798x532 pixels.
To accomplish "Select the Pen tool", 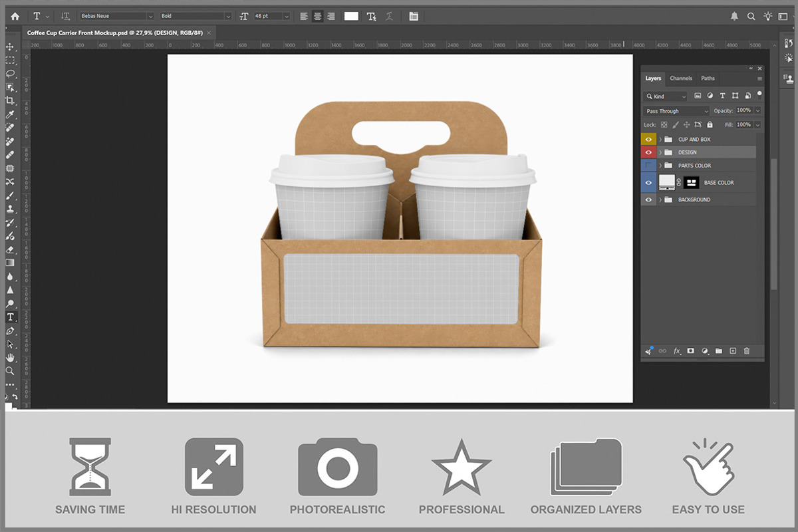I will (x=10, y=331).
